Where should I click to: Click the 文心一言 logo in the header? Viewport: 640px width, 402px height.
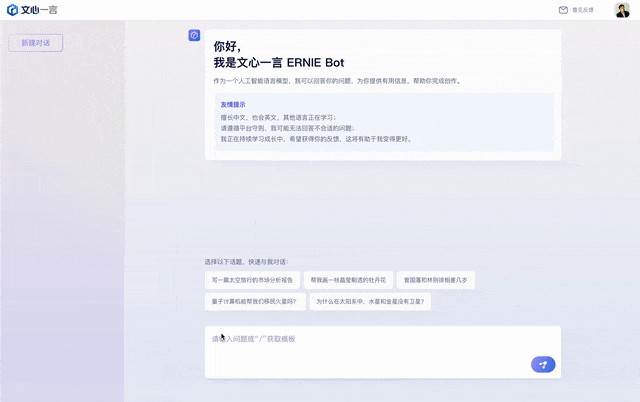pyautogui.click(x=32, y=10)
